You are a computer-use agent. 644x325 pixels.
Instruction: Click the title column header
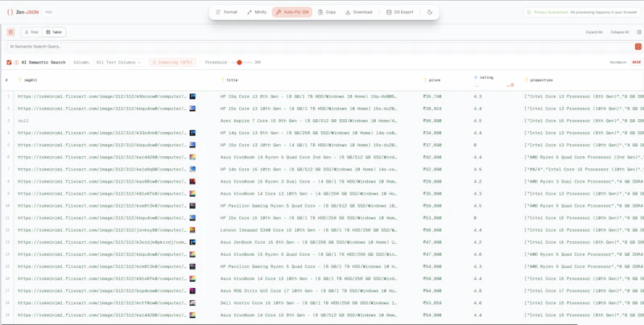232,80
